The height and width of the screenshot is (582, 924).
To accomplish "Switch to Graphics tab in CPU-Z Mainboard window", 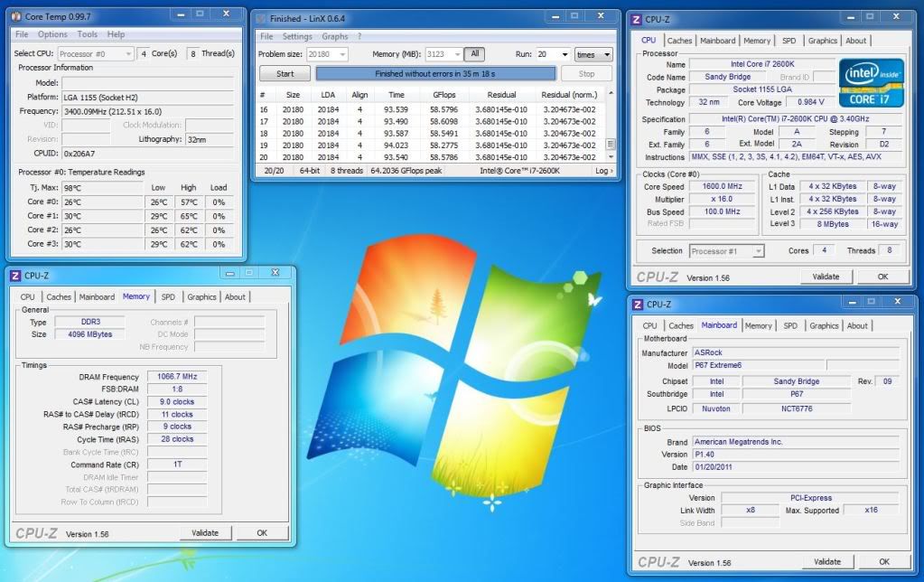I will click(824, 325).
